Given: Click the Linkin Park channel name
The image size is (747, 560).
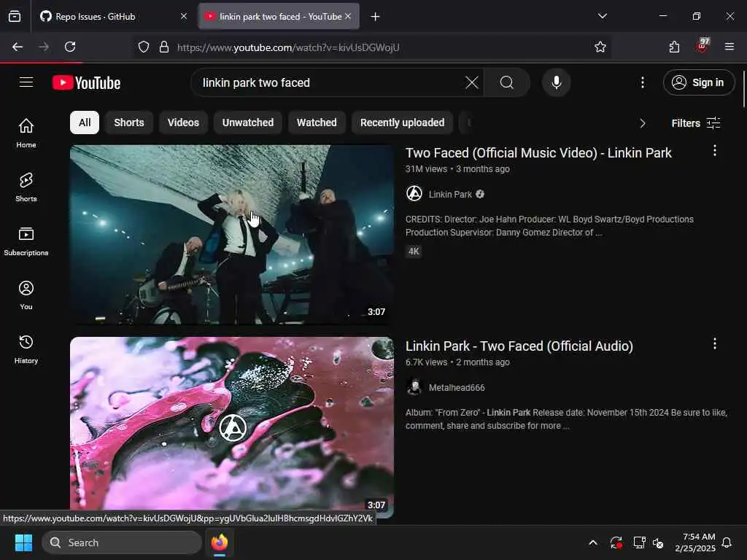Looking at the screenshot, I should tap(449, 194).
